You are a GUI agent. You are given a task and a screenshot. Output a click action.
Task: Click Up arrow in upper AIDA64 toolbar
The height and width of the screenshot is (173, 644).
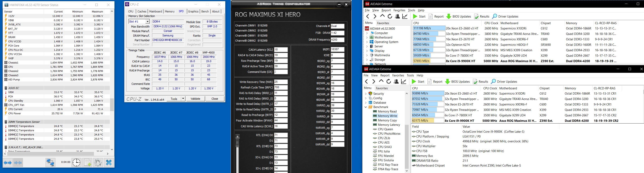(382, 16)
